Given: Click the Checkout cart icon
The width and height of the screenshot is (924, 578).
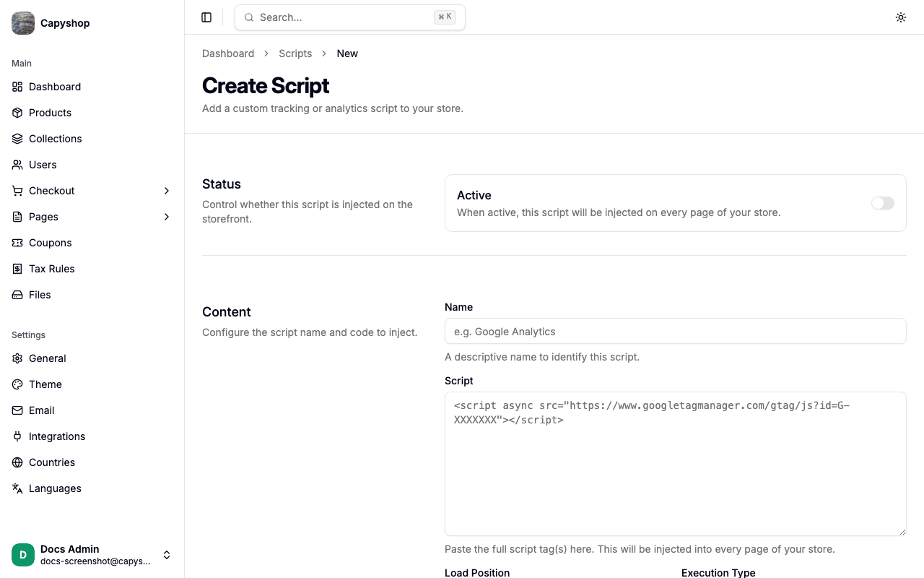Looking at the screenshot, I should point(17,191).
